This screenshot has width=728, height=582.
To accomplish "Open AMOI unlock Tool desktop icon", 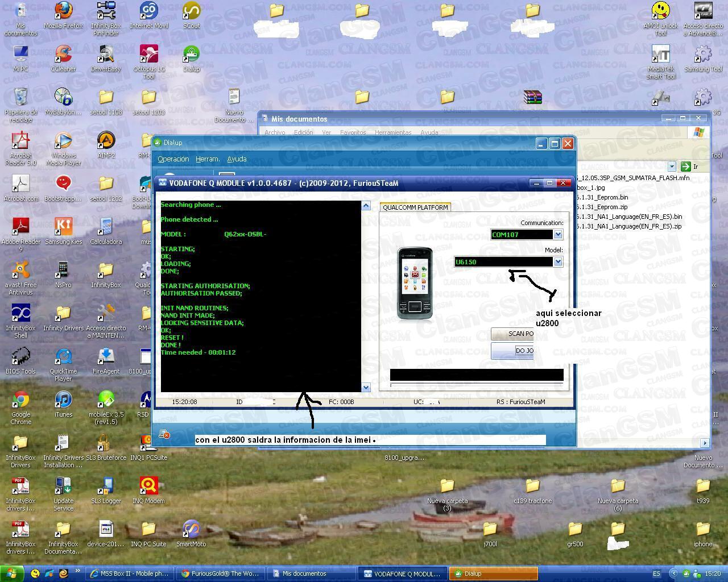I will pos(660,19).
